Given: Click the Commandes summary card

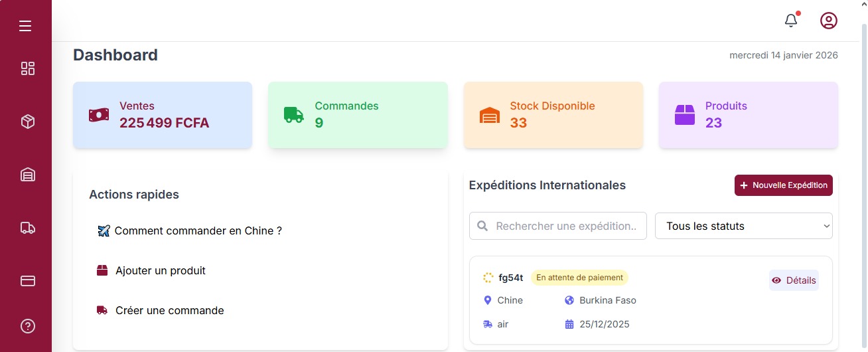Looking at the screenshot, I should pos(358,115).
